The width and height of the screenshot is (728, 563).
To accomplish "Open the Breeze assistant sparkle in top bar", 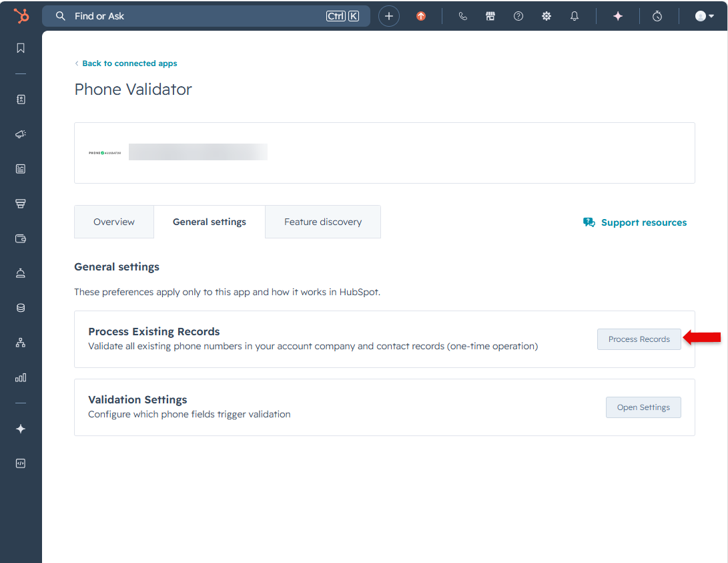I will (617, 16).
